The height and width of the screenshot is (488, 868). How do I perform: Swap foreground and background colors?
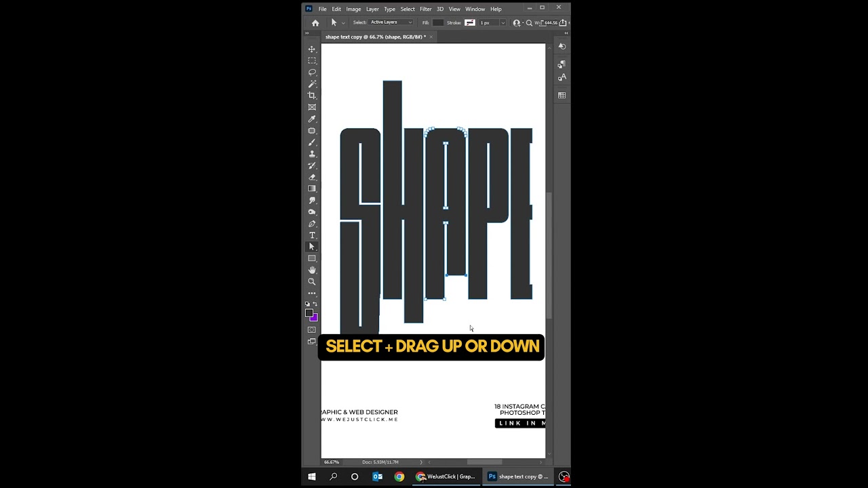315,304
